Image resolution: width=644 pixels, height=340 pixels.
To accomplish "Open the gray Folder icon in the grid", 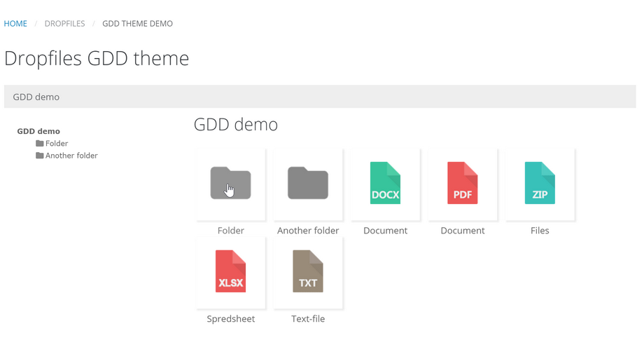I will [230, 183].
